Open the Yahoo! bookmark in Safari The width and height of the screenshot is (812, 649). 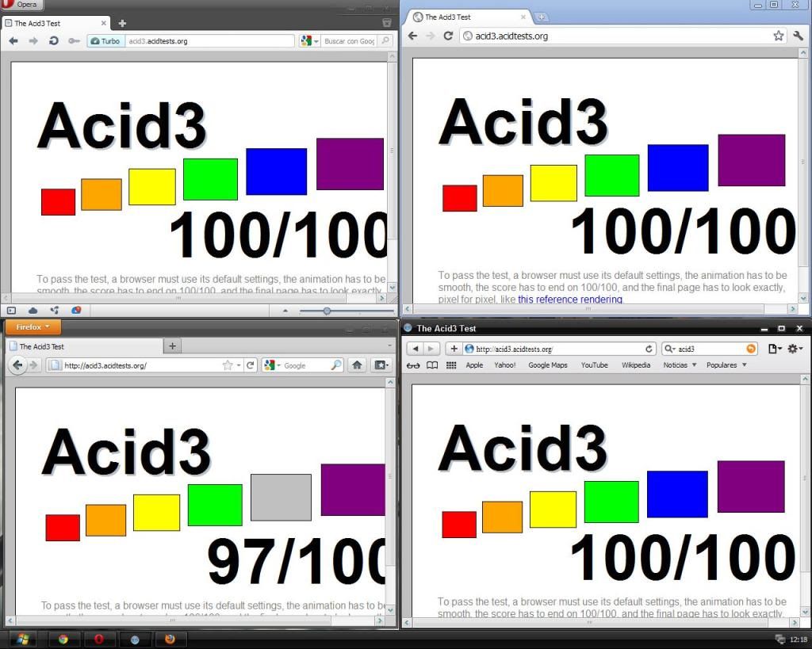coord(505,365)
